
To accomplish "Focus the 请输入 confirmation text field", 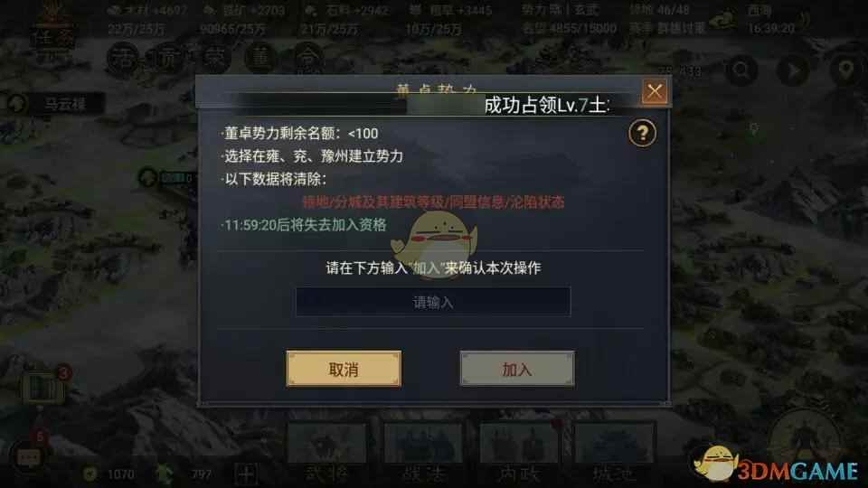I will click(x=433, y=302).
